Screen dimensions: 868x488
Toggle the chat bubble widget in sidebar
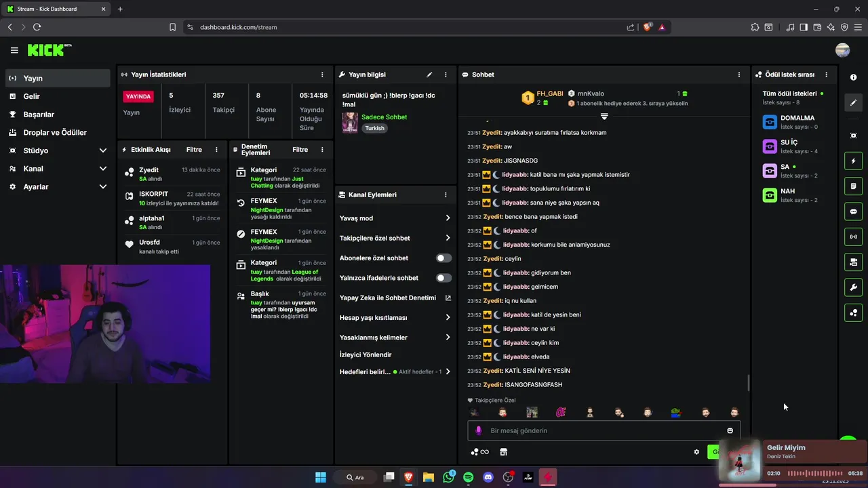(854, 211)
